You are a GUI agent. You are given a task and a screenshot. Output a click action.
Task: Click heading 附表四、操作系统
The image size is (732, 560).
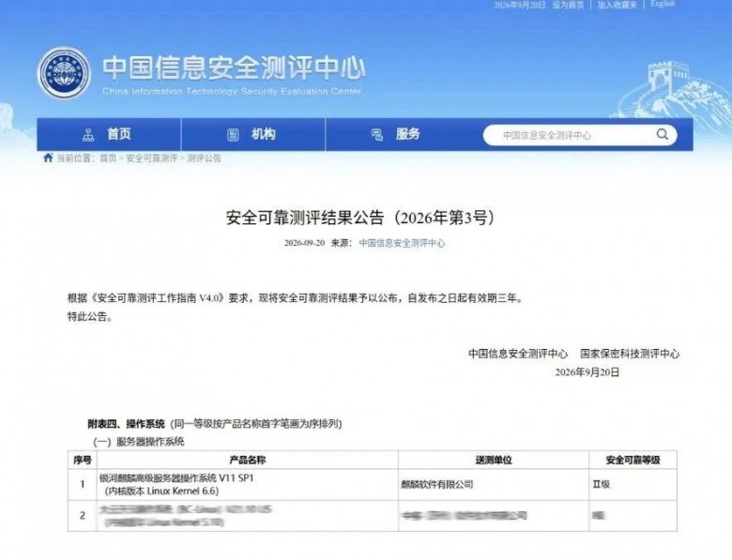(127, 424)
